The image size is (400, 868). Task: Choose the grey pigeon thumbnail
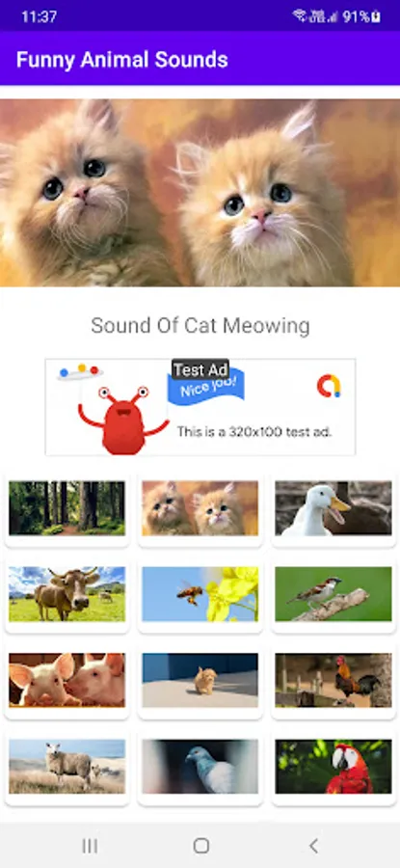pos(200,767)
